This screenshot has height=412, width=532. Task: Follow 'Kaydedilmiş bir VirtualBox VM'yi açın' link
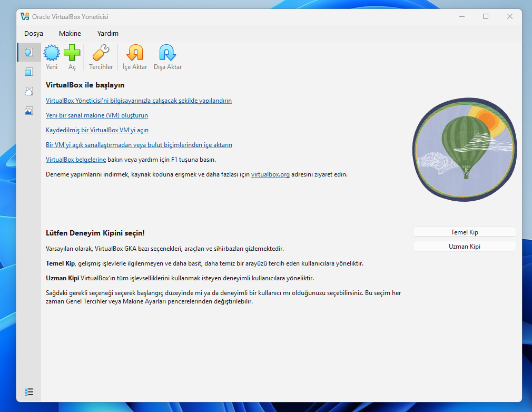(x=97, y=130)
